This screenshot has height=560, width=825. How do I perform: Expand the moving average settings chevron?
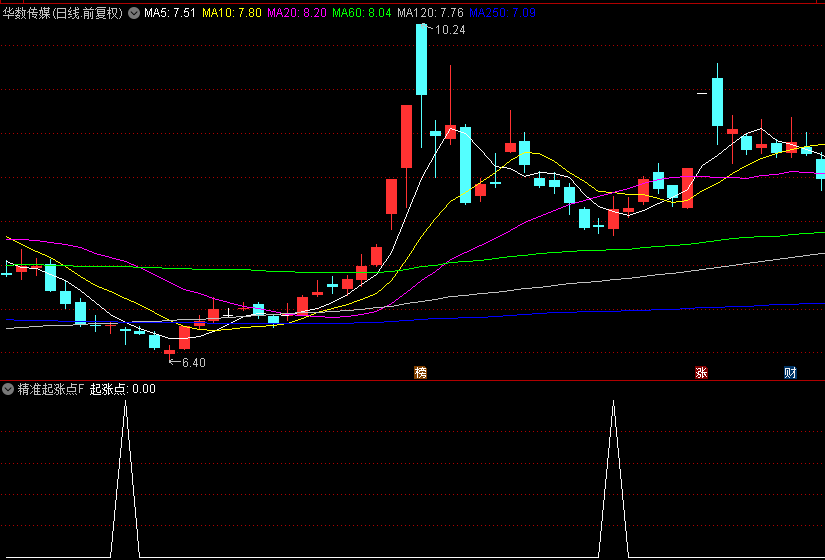[x=134, y=13]
